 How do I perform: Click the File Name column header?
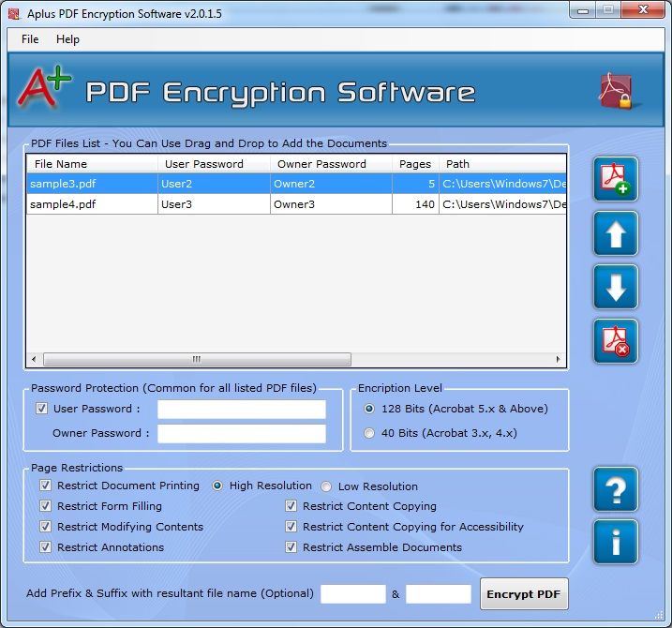click(92, 164)
